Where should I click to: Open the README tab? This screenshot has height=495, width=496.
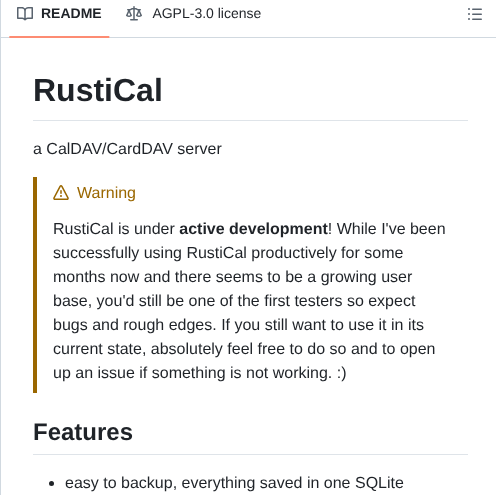point(59,14)
